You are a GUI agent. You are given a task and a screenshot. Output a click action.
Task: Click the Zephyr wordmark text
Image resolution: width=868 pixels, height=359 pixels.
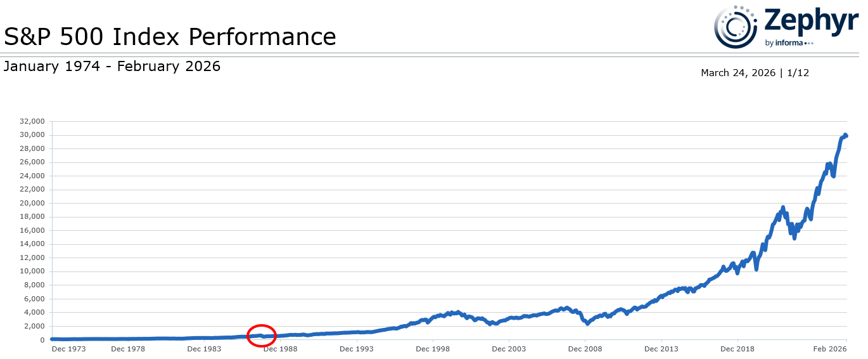(810, 21)
